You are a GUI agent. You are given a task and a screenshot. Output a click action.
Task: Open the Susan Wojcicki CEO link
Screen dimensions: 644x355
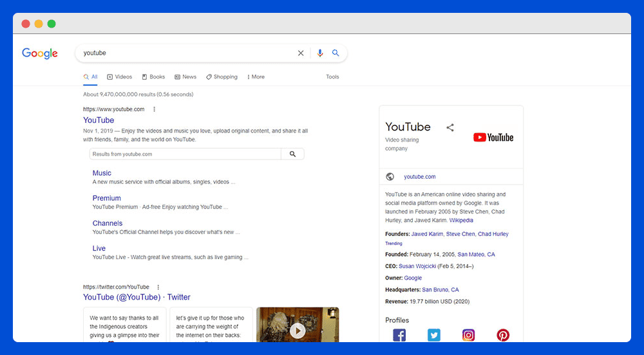coord(417,266)
